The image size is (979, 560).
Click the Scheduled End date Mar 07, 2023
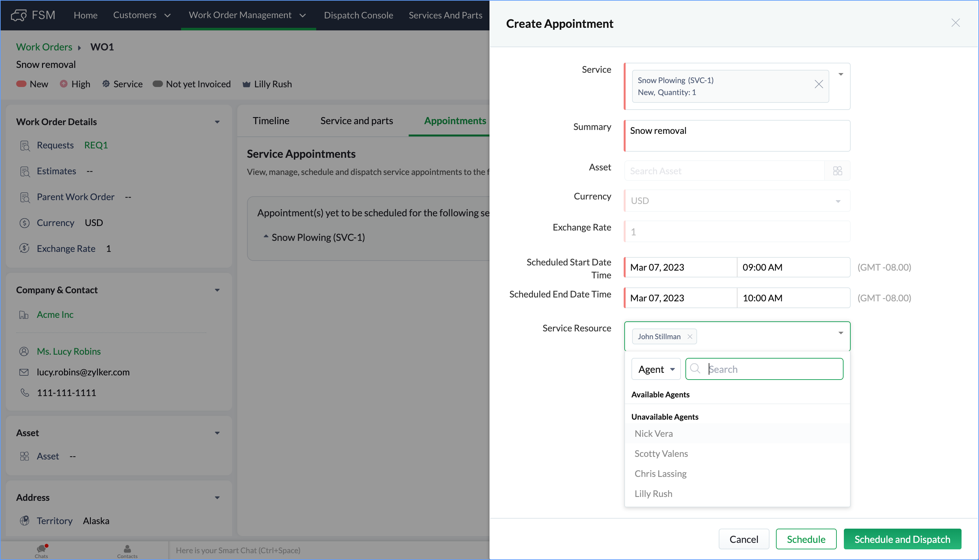click(x=680, y=298)
